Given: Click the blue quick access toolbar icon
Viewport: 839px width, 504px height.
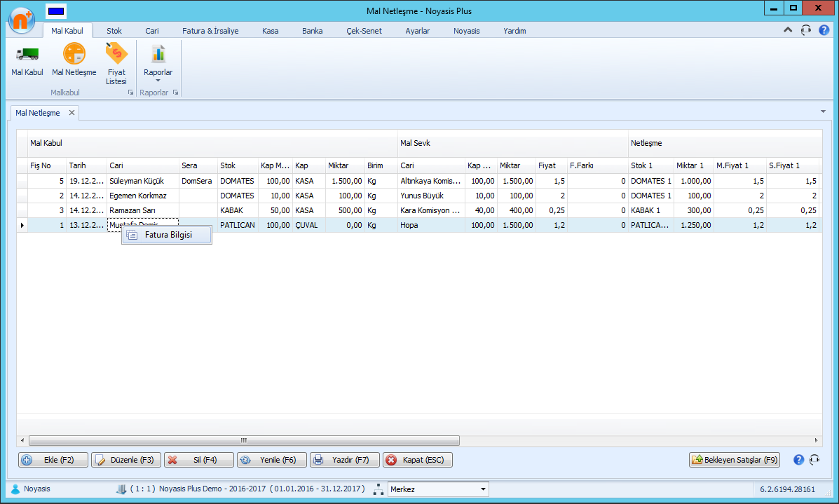Looking at the screenshot, I should (x=56, y=11).
